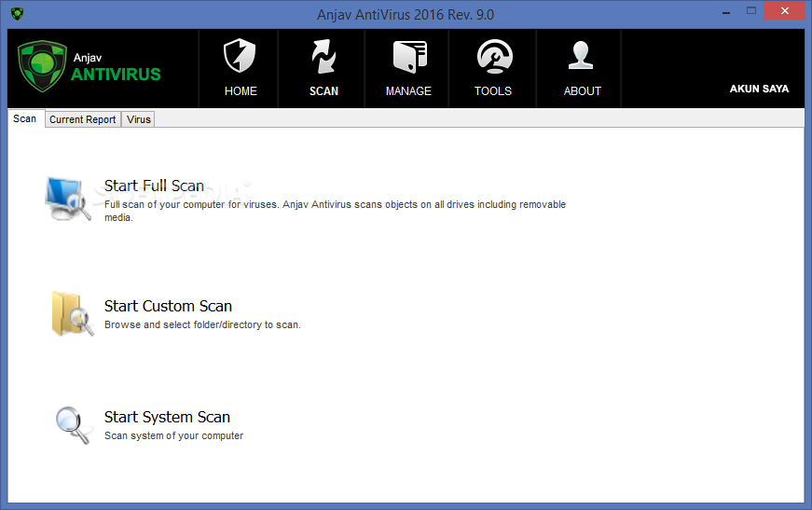The image size is (812, 510).
Task: Click Start Custom Scan
Action: pyautogui.click(x=168, y=306)
